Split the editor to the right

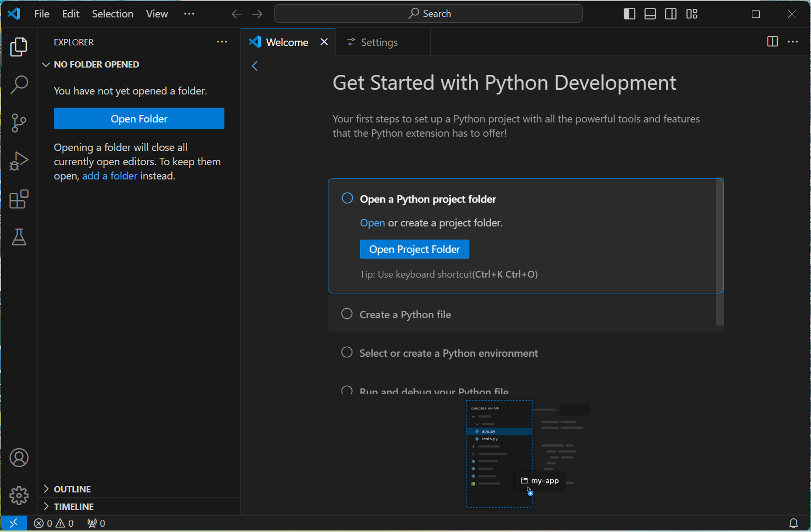point(772,42)
